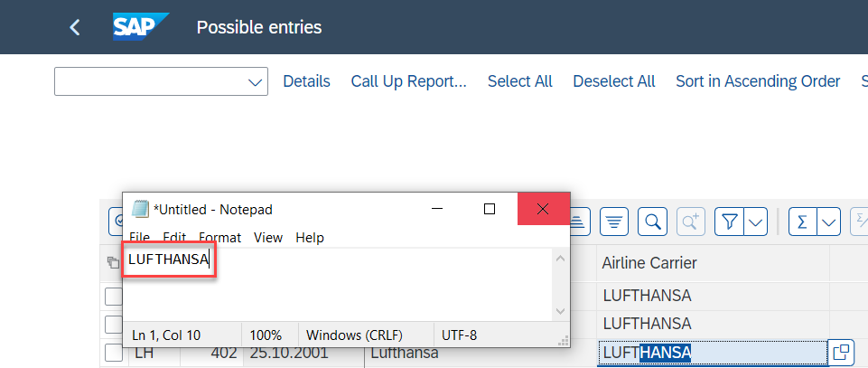Click 'Ln 1, Col 10' in Notepad status bar
Screen dimensions: 868x368
tap(166, 335)
